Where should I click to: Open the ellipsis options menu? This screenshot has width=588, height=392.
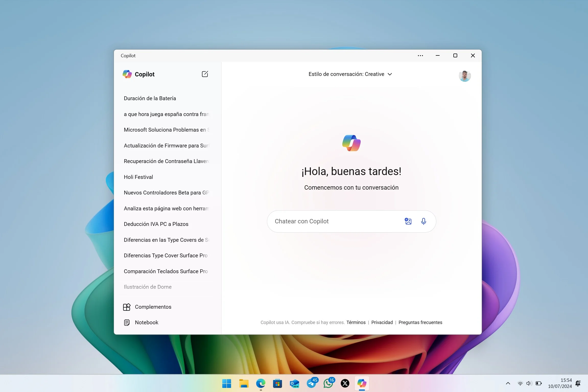pos(420,55)
